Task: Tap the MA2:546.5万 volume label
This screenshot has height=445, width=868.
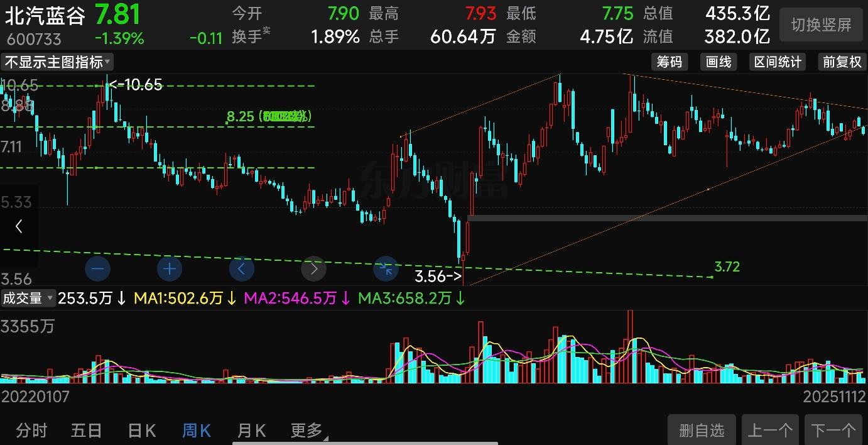Action: [x=297, y=299]
